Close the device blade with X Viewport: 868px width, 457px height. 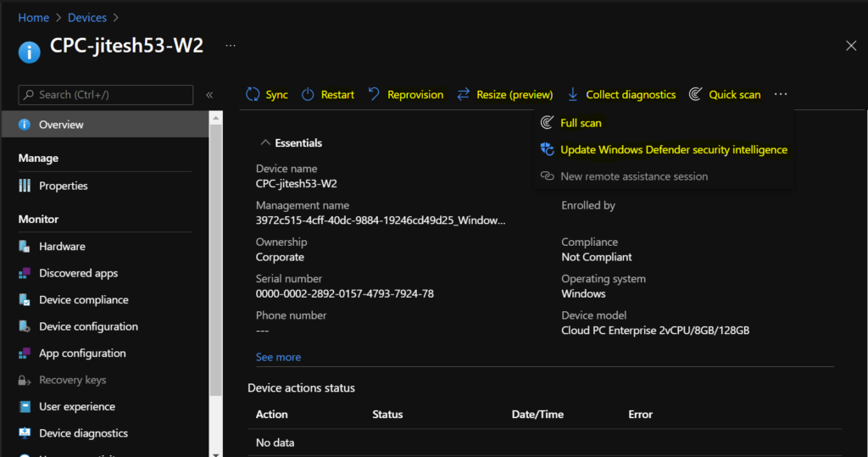[851, 46]
